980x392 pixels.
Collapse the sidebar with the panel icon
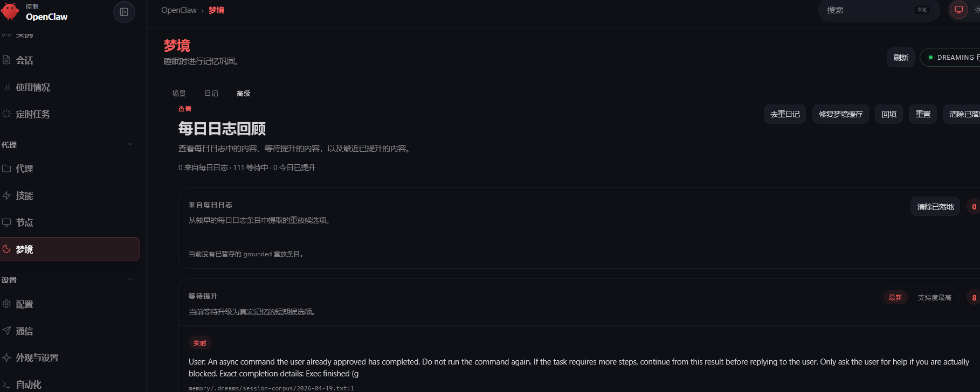pyautogui.click(x=124, y=12)
